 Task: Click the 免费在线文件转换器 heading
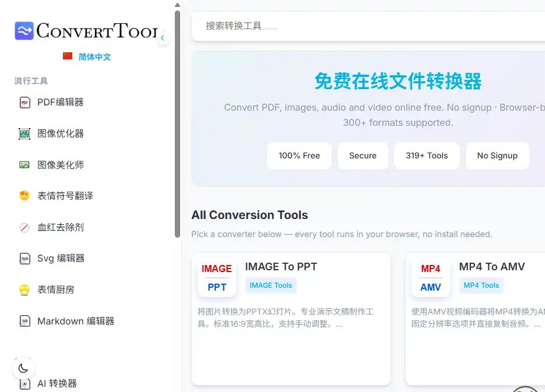tap(398, 82)
